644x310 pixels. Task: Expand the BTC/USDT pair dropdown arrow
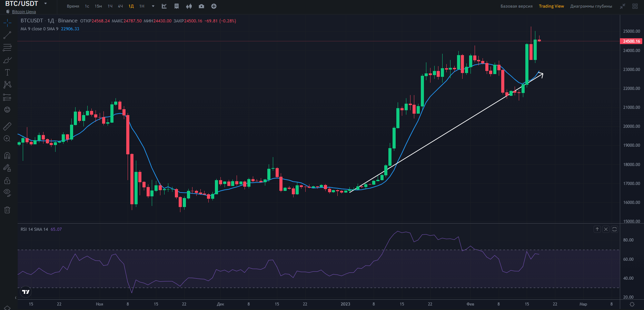click(46, 3)
